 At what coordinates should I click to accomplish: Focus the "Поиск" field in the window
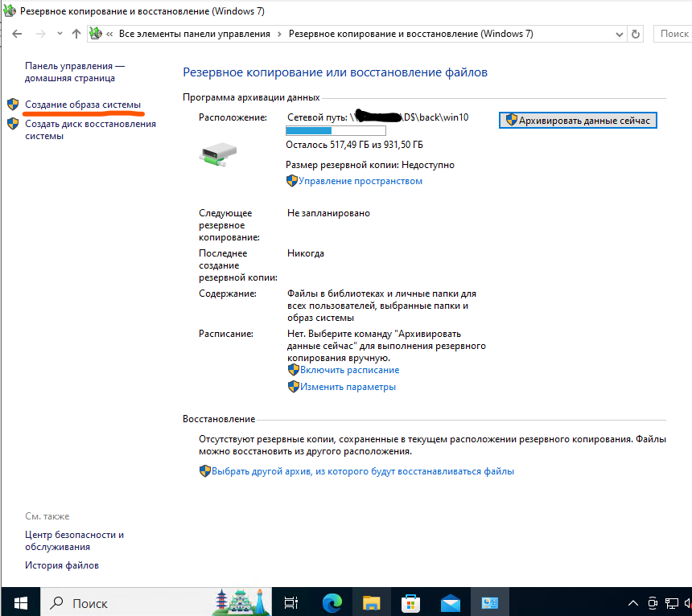click(x=673, y=34)
